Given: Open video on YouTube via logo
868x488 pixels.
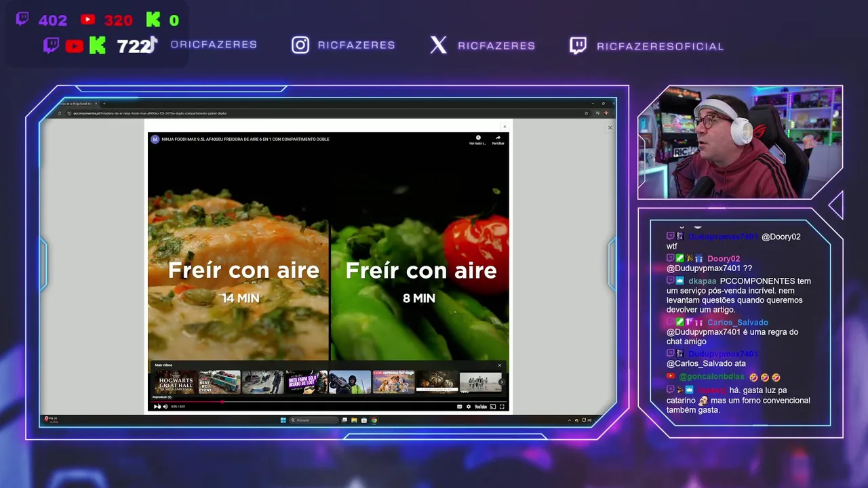Looking at the screenshot, I should (x=481, y=407).
